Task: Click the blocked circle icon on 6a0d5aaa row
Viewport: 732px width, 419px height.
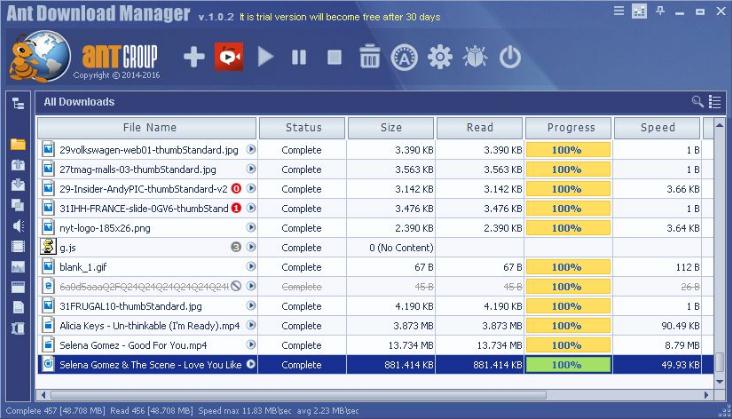Action: (236, 286)
